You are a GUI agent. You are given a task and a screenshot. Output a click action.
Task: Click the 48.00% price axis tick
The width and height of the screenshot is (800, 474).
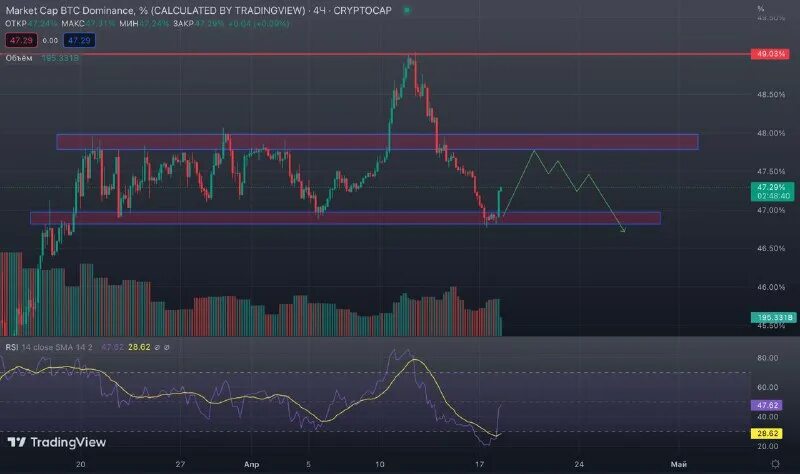pyautogui.click(x=771, y=133)
